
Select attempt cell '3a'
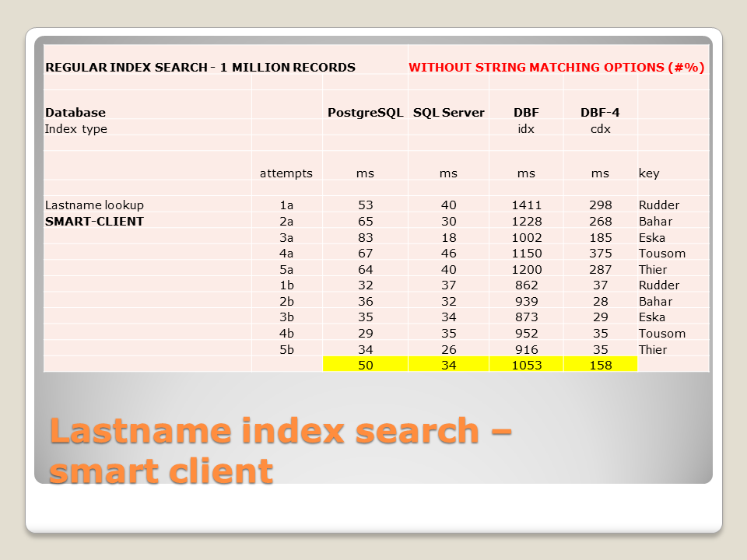coord(286,238)
